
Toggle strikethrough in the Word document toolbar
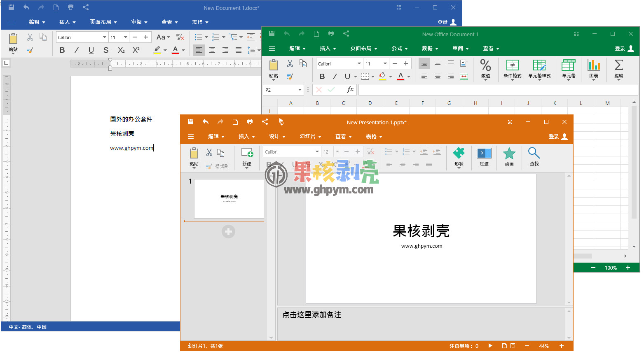[x=106, y=50]
